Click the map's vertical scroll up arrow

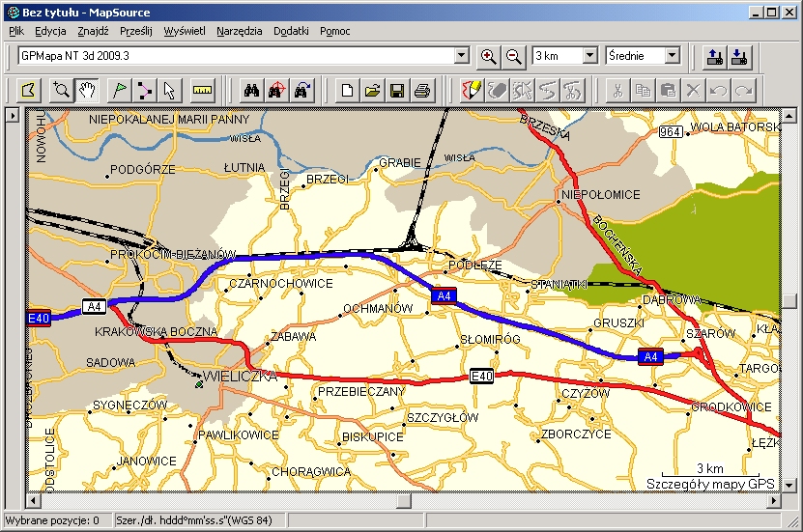click(x=789, y=116)
